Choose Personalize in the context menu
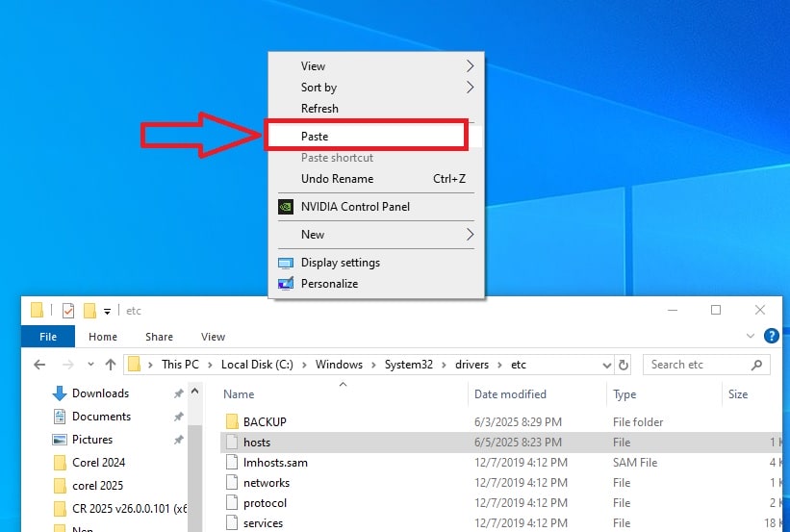Screen dimensions: 790x532 [x=376, y=284]
